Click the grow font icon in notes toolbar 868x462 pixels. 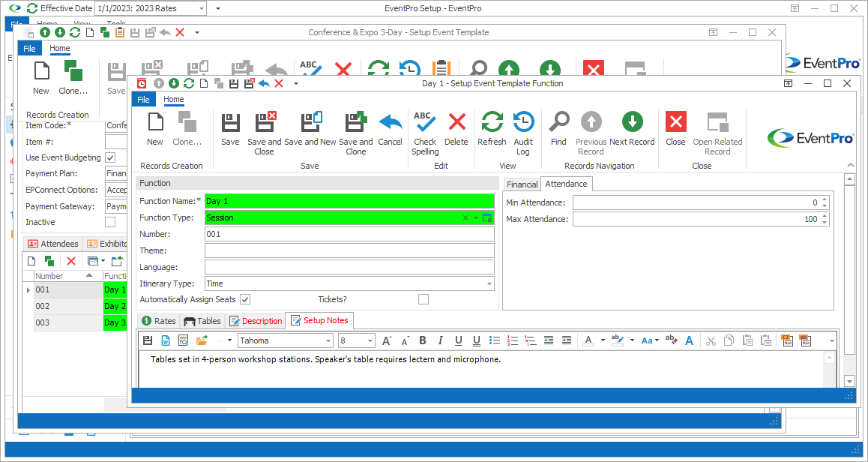(387, 340)
